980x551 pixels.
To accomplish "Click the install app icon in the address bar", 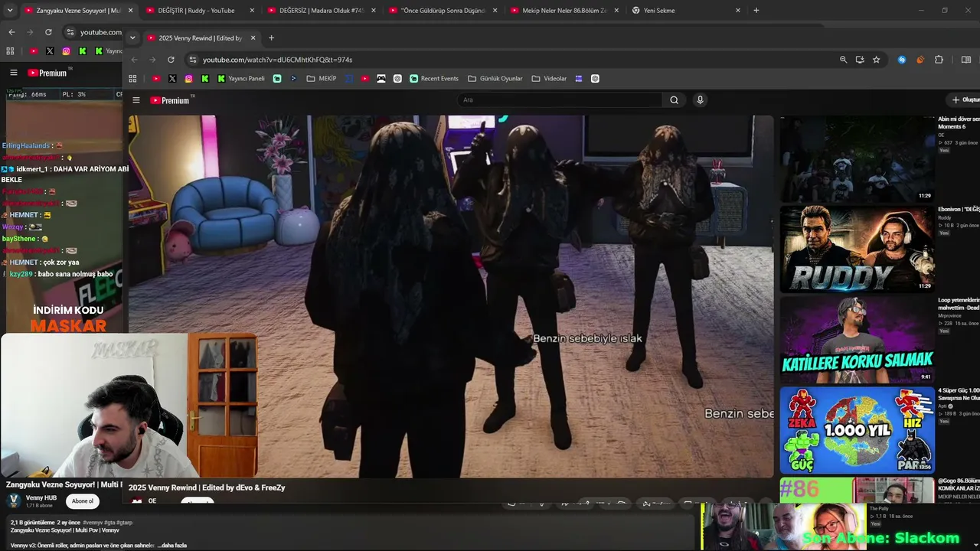I will (860, 60).
